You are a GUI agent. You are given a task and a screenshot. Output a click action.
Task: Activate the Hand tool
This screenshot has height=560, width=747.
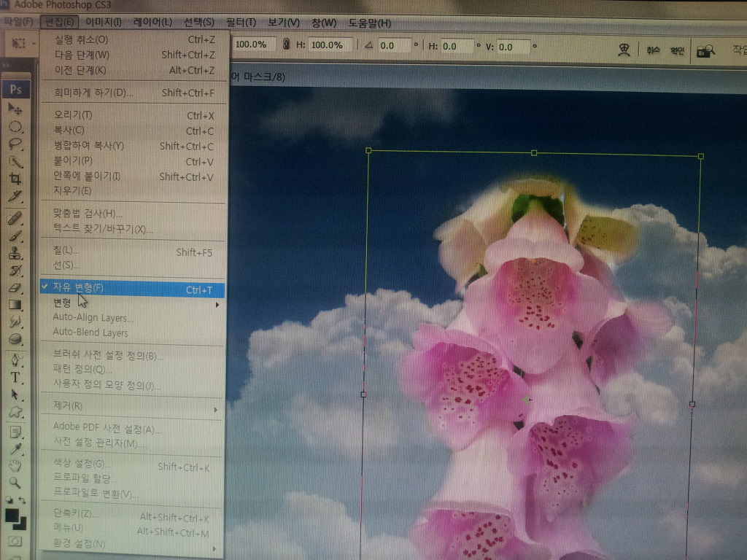point(15,465)
